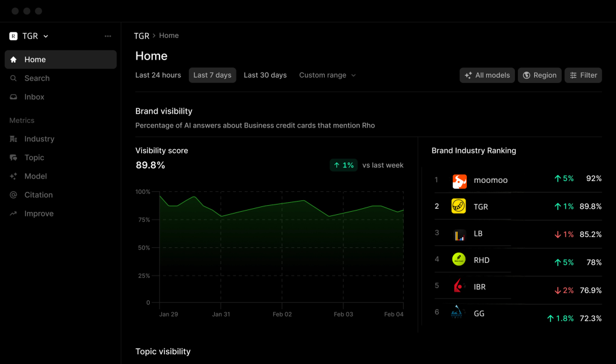Switch to Last 24 hours tab
Image resolution: width=616 pixels, height=364 pixels.
[x=158, y=75]
